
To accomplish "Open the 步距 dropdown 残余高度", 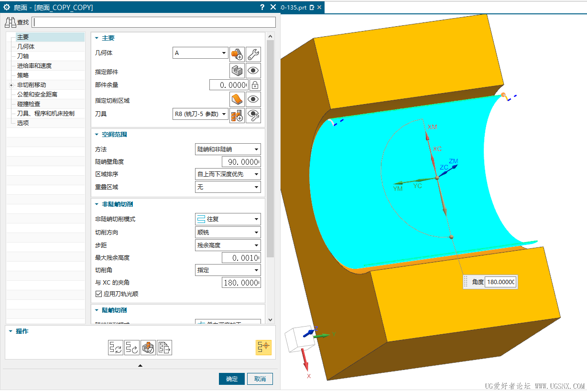I will pyautogui.click(x=228, y=245).
